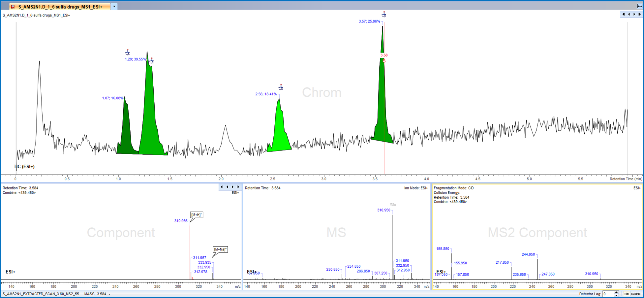644x298 pixels.
Task: Click the MSn marker above the 310.950 peak
Action: pos(393,205)
